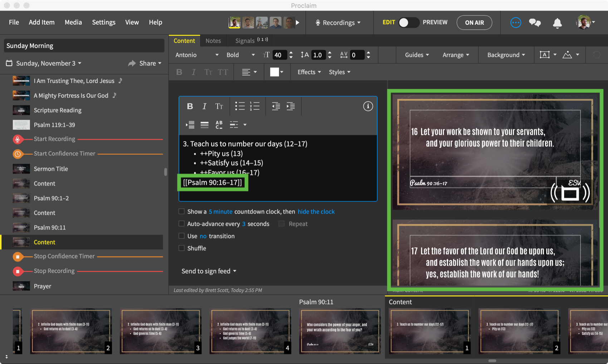This screenshot has width=608, height=364.
Task: Expand the Send to sign feed dropdown
Action: click(x=209, y=271)
